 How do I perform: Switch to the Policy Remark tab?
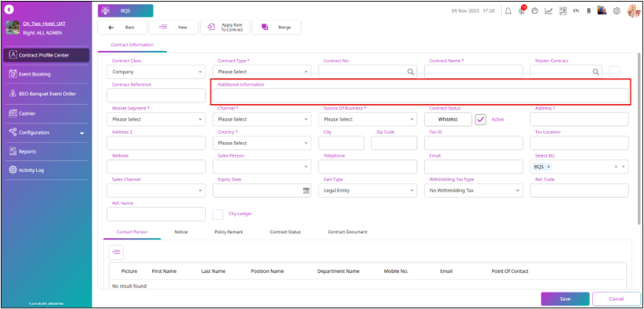point(229,233)
